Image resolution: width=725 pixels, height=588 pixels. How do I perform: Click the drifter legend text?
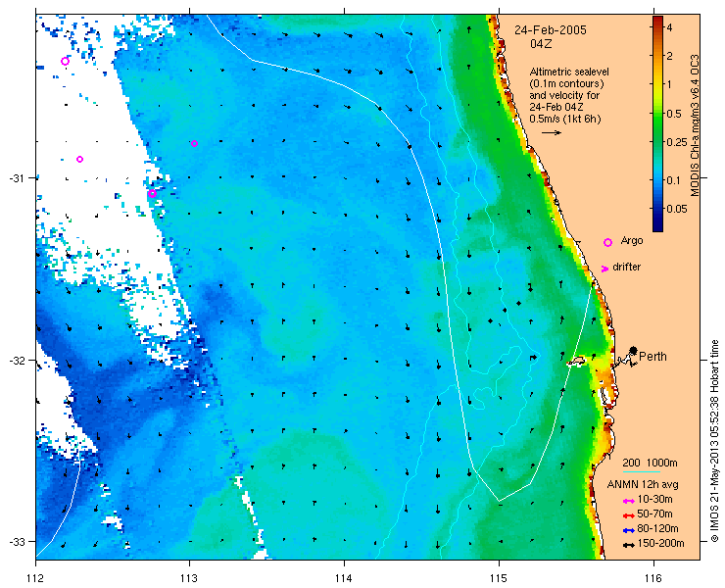(626, 268)
